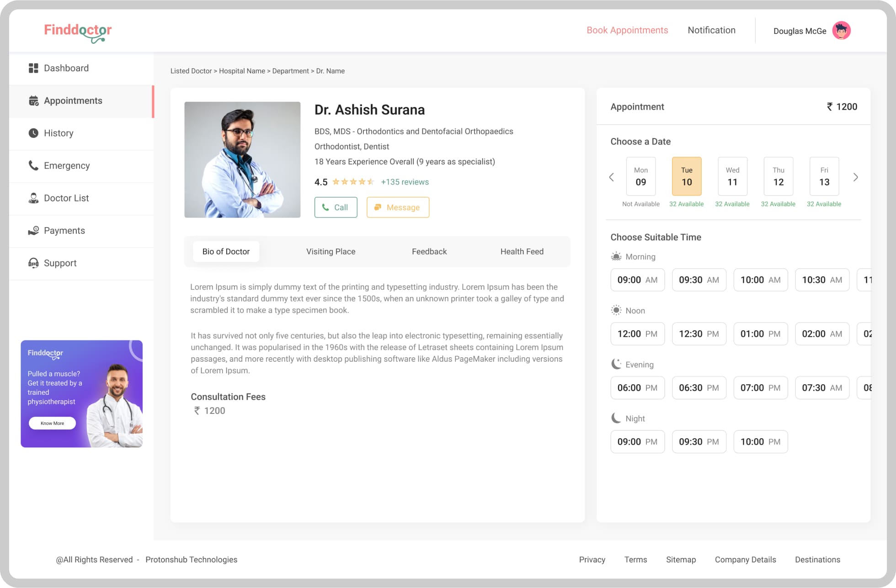
Task: Open Doctor List in sidebar
Action: coord(81,198)
